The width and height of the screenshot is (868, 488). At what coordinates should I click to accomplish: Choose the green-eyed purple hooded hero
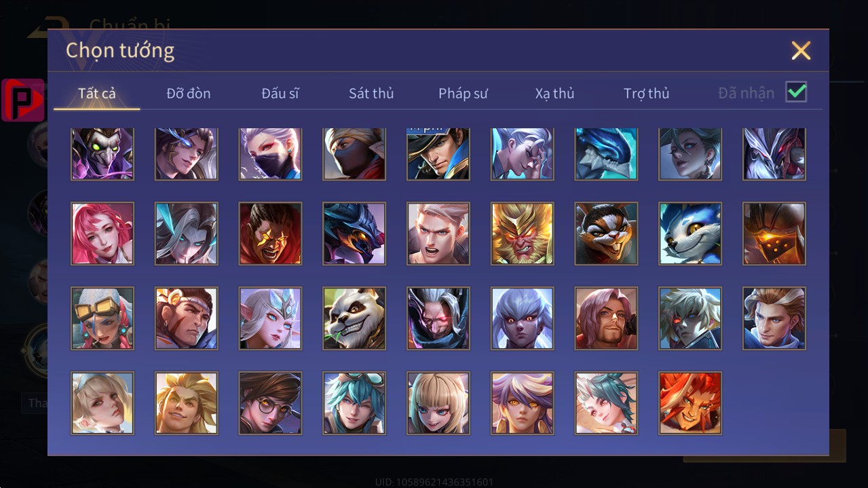click(102, 154)
